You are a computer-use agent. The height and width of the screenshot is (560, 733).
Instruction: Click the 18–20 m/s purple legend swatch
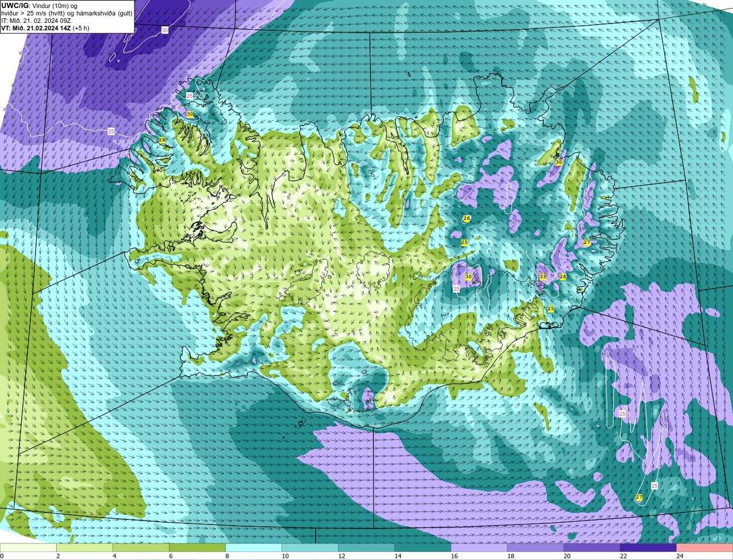[535, 548]
